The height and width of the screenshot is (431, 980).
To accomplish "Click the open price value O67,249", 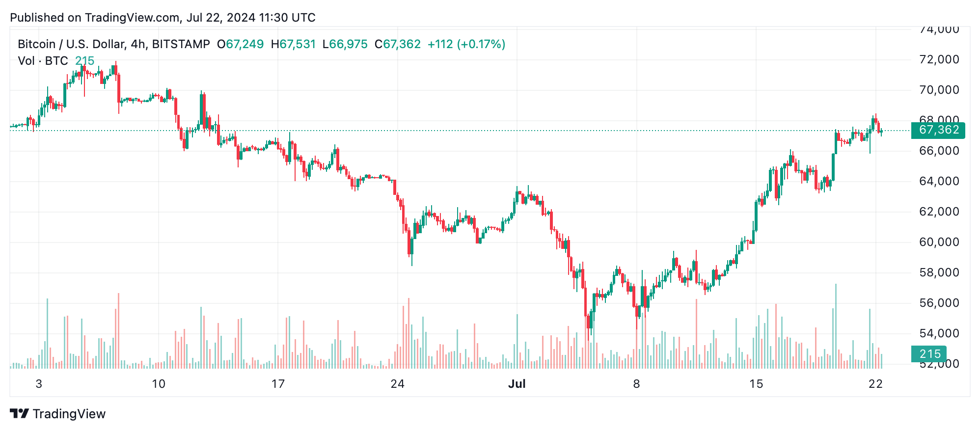I will click(240, 44).
